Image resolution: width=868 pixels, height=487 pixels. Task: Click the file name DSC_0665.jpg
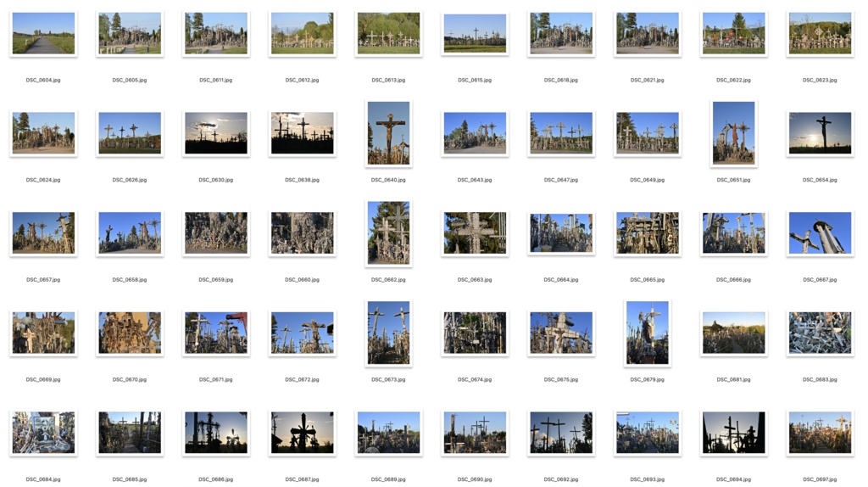[x=648, y=280]
